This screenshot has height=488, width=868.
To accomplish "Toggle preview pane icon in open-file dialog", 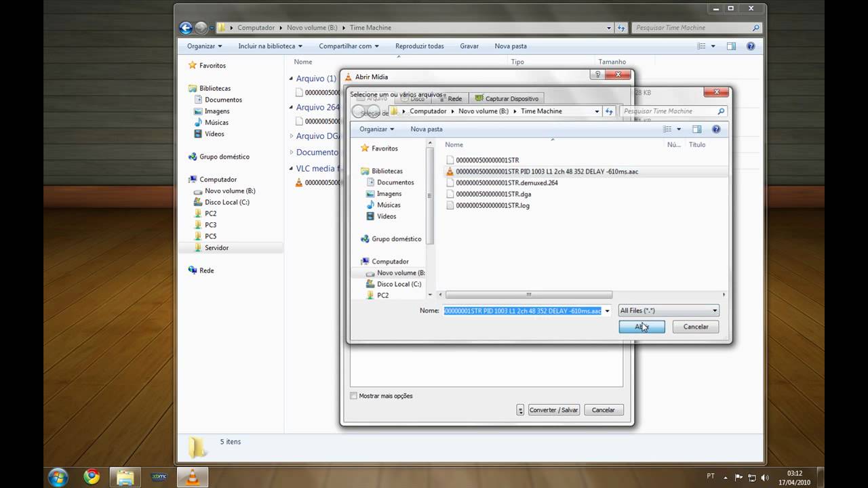I will point(696,129).
